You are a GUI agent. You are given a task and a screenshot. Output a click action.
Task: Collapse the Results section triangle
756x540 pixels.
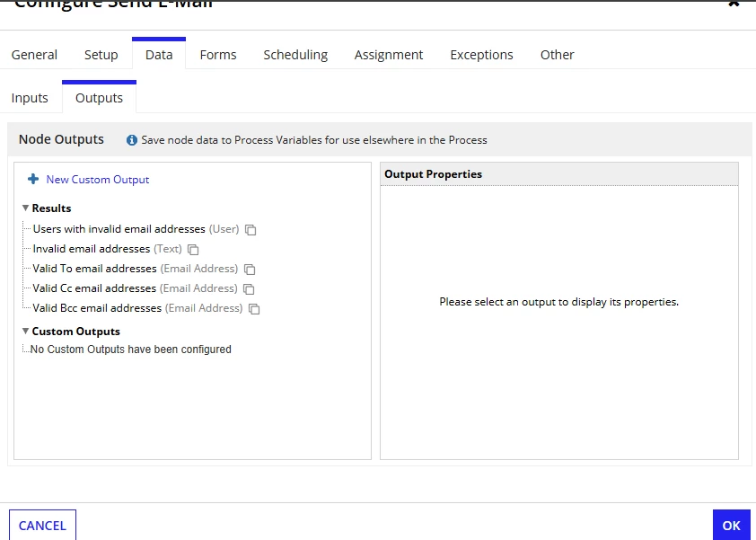[25, 208]
